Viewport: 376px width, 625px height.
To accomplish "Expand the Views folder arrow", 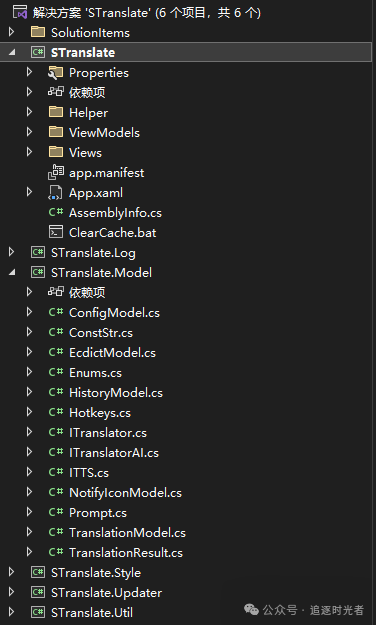I will tap(29, 152).
